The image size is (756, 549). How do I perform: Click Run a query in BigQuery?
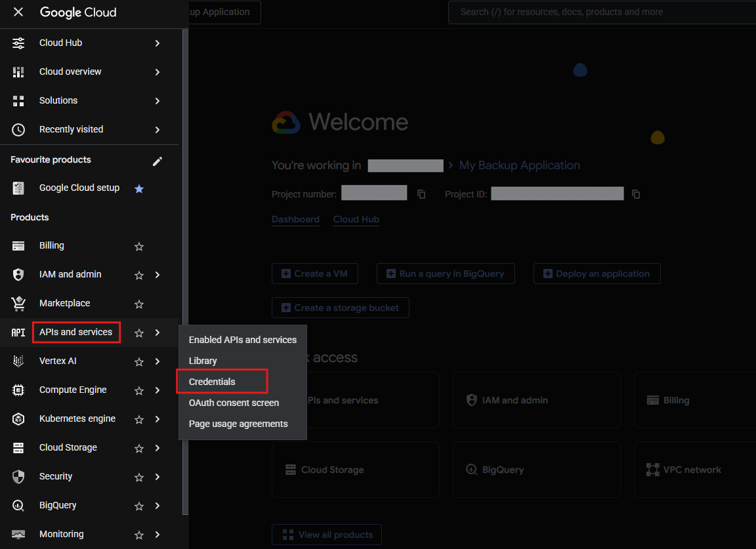pyautogui.click(x=446, y=274)
